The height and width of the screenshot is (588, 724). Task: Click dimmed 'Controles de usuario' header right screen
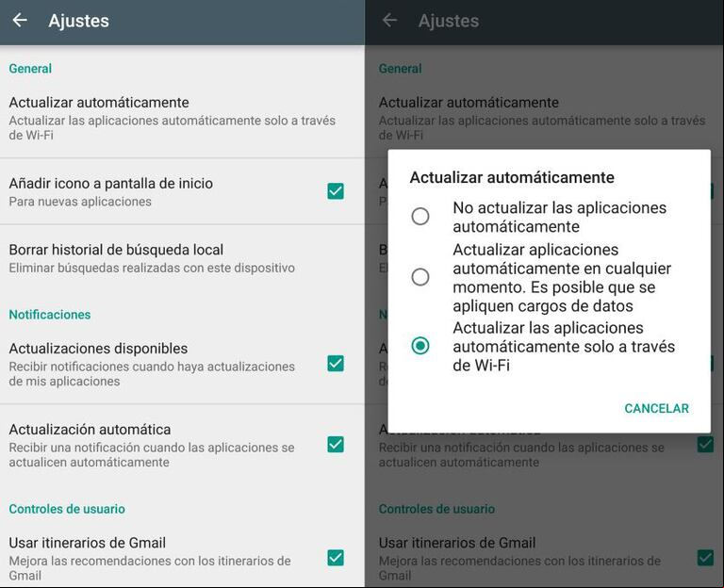(x=436, y=509)
